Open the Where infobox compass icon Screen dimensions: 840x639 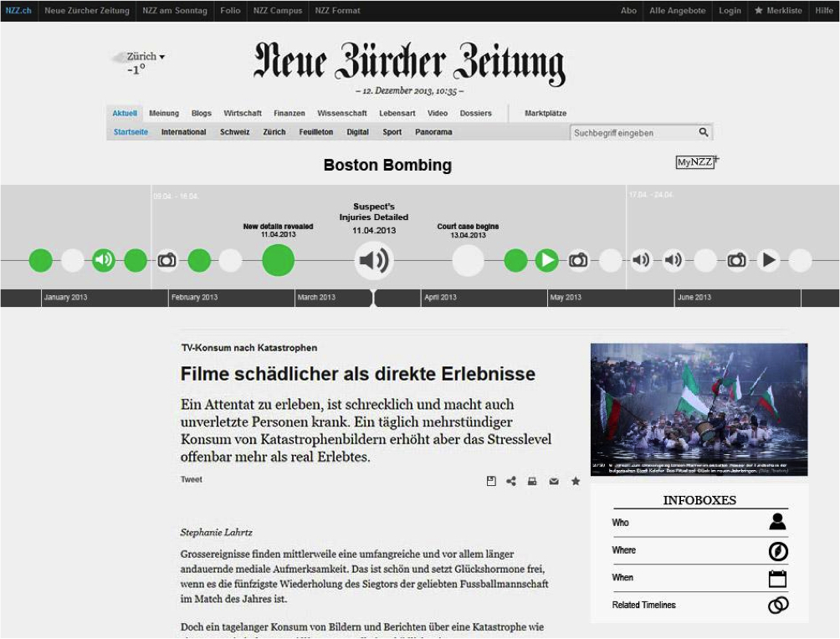pos(777,551)
